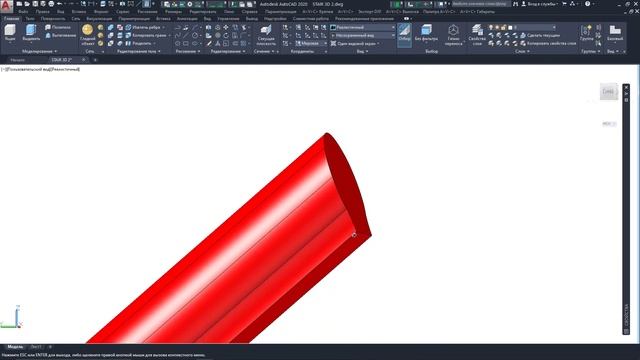Open the Сервис menu
The width and height of the screenshot is (640, 360).
(x=122, y=12)
